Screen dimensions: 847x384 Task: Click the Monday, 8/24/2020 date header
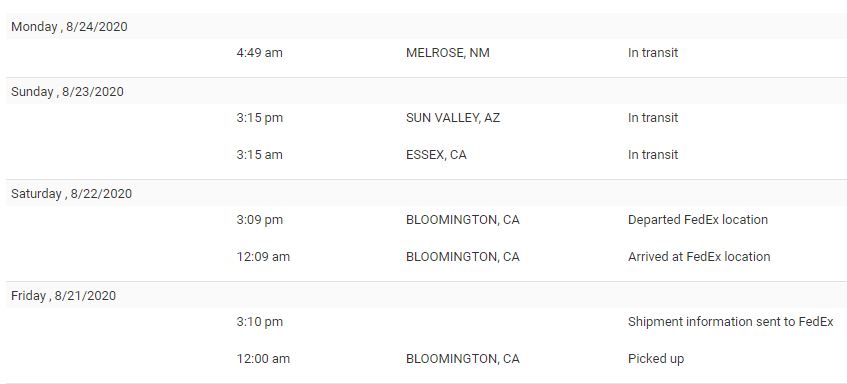[69, 26]
